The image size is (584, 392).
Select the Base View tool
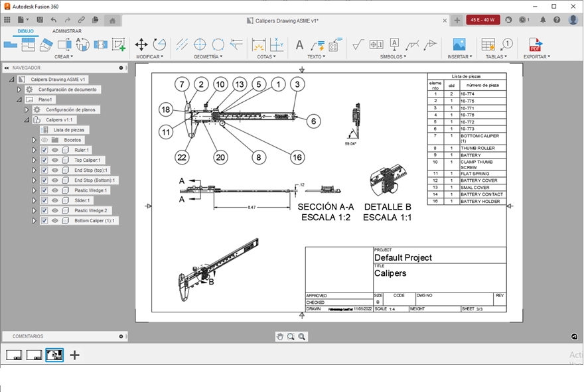click(x=11, y=44)
